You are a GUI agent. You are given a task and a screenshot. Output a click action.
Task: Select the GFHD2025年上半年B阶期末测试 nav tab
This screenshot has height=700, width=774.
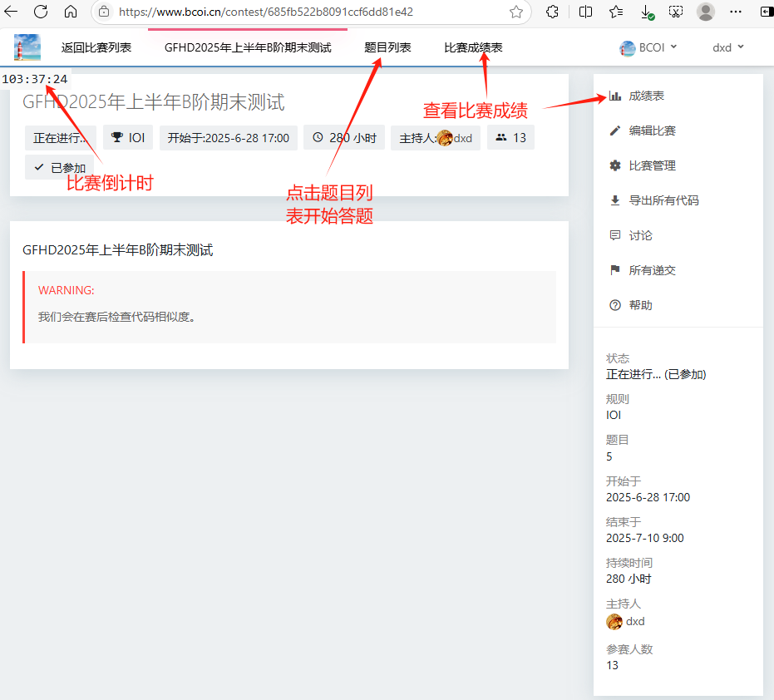click(x=248, y=47)
